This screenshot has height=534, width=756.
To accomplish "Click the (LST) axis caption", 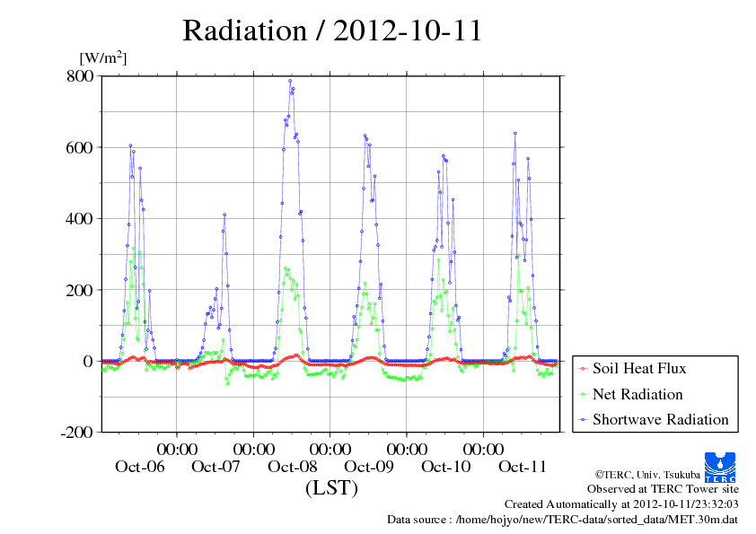I will coord(331,489).
